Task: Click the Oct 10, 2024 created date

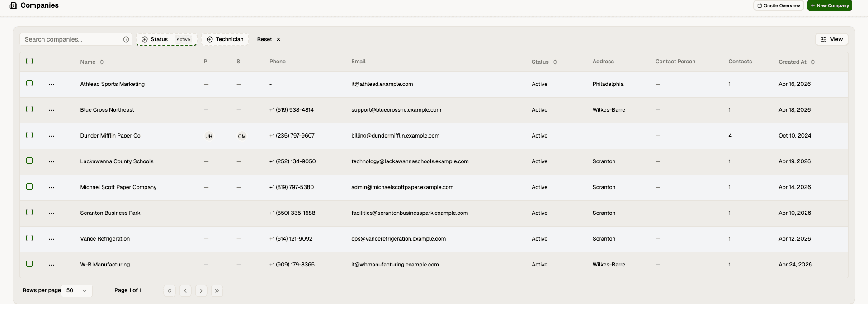Action: (x=795, y=136)
